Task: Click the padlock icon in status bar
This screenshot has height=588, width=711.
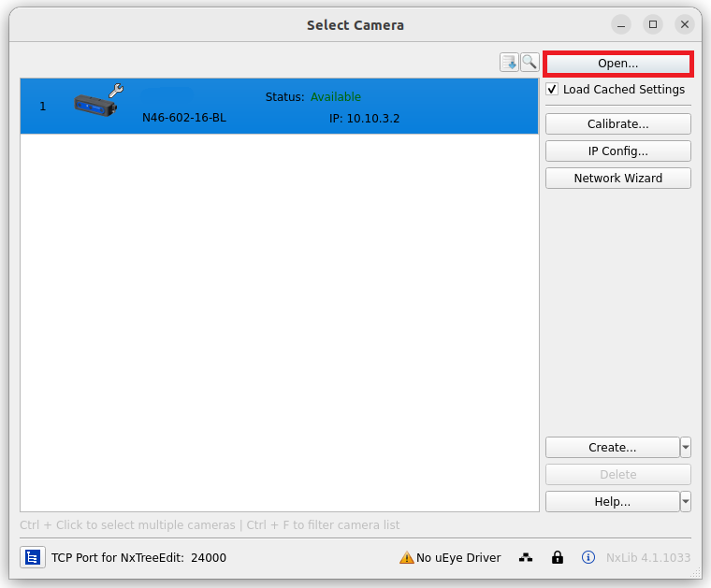Action: (x=558, y=557)
